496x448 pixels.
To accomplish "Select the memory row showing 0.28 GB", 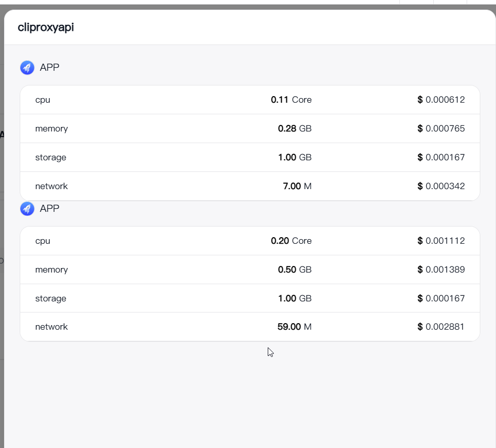I will coord(250,128).
